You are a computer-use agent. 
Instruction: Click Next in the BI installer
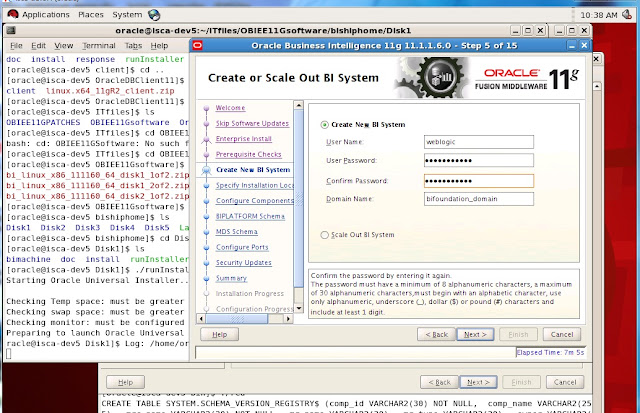pyautogui.click(x=475, y=334)
